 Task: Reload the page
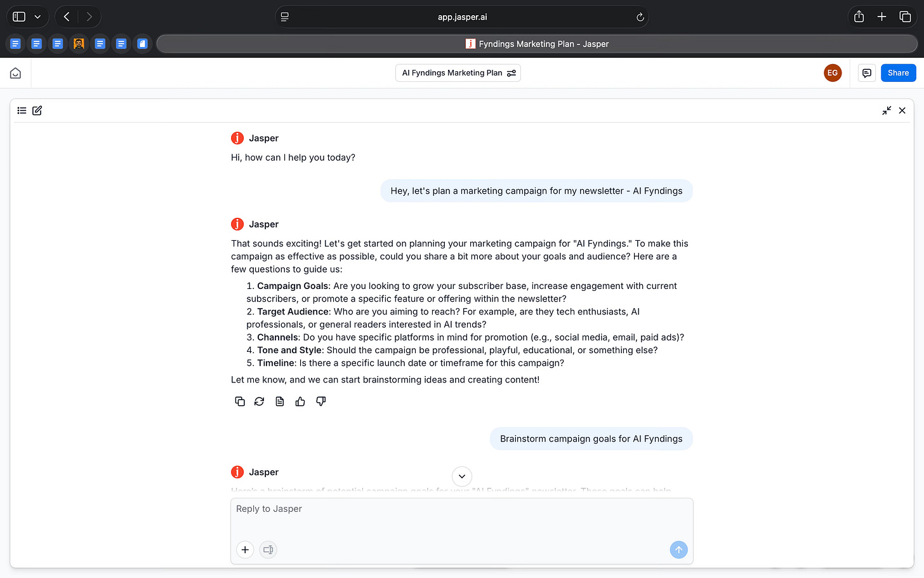tap(640, 17)
